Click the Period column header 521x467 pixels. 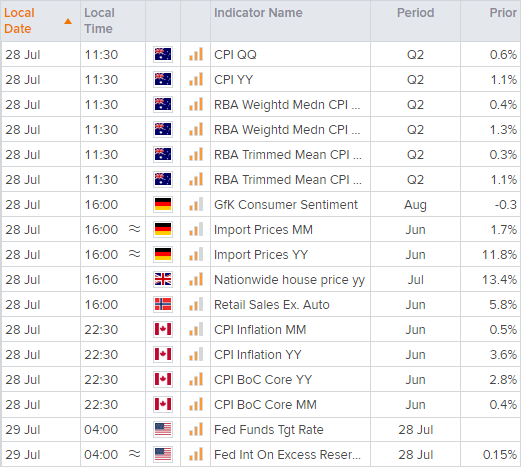(x=416, y=13)
